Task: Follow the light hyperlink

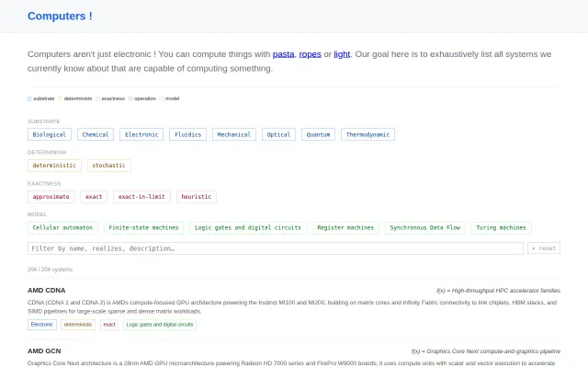Action: [x=342, y=54]
